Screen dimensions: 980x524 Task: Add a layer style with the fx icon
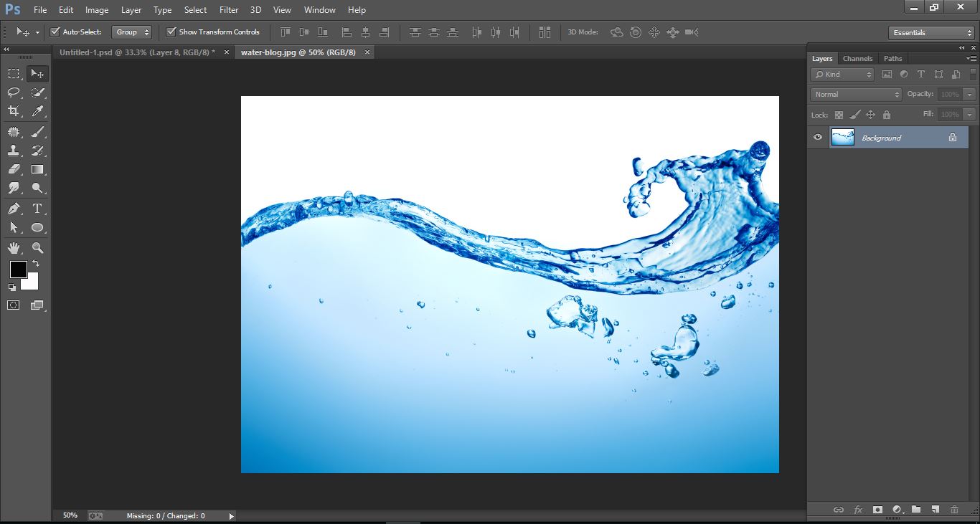858,510
